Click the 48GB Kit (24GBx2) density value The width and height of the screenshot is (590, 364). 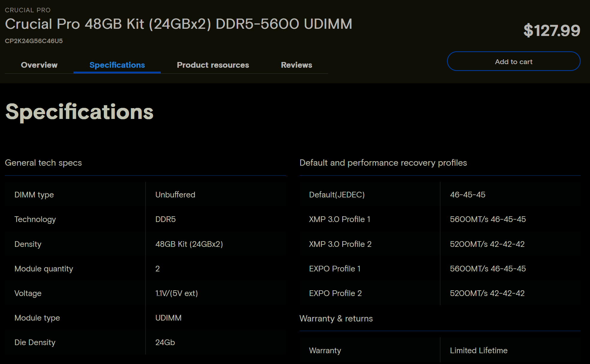(x=189, y=244)
